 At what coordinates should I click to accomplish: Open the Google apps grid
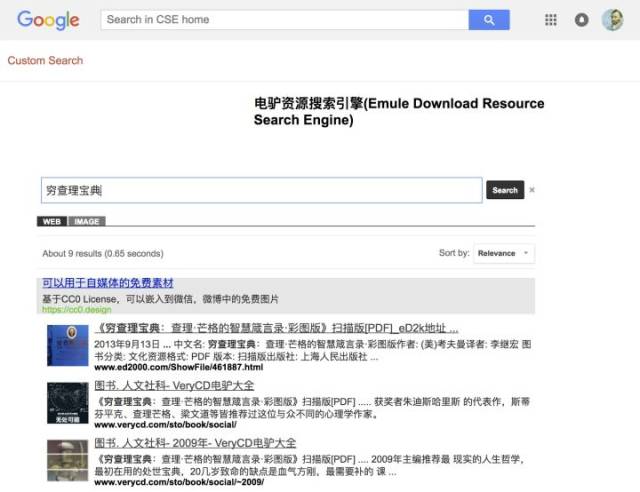(x=551, y=20)
